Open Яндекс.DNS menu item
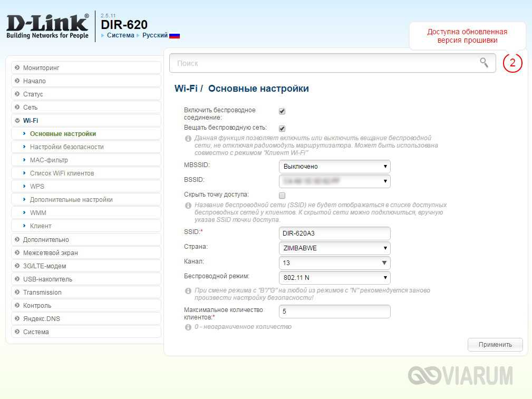532x399 pixels. [86, 318]
